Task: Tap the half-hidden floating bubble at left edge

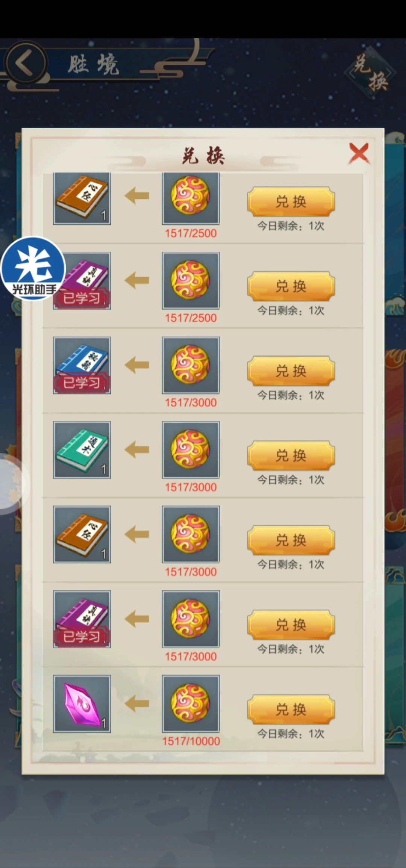Action: [11, 483]
